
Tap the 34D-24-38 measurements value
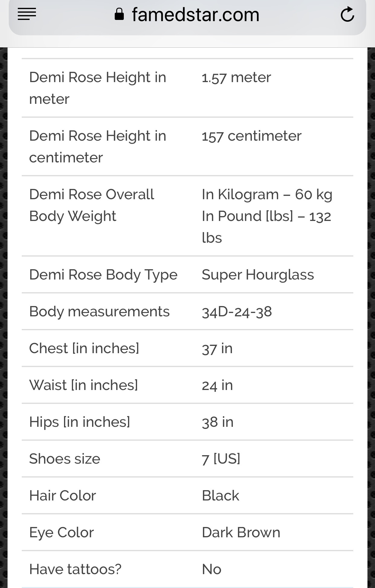coord(237,312)
